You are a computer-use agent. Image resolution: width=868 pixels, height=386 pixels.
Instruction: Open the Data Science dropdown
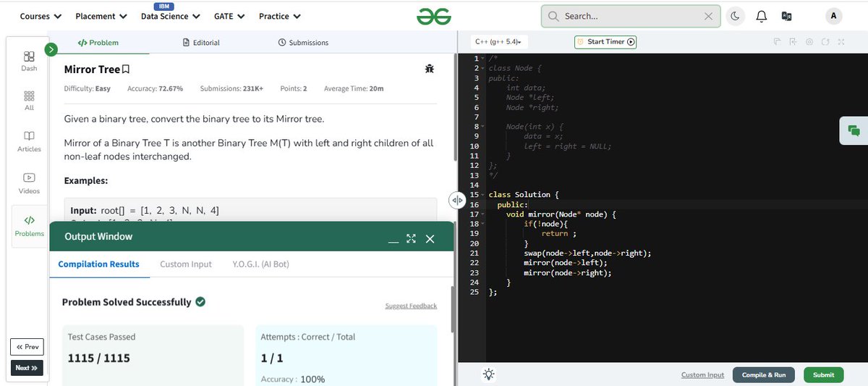[170, 16]
